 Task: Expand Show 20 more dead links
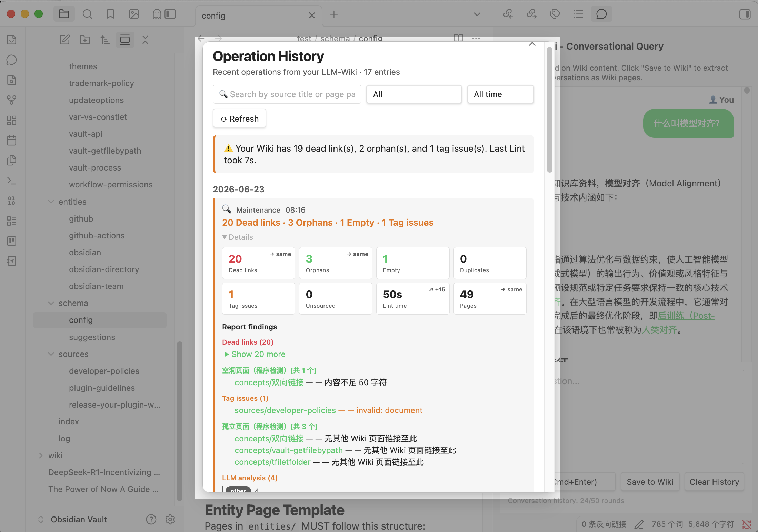255,354
